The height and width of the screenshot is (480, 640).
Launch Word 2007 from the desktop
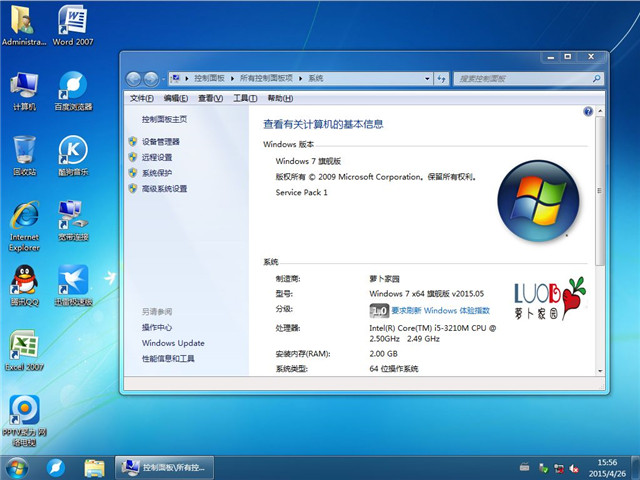73,25
